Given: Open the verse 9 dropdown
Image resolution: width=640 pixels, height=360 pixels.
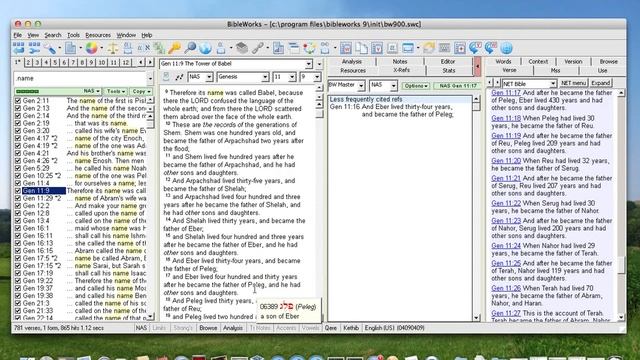Looking at the screenshot, I should pos(317,77).
